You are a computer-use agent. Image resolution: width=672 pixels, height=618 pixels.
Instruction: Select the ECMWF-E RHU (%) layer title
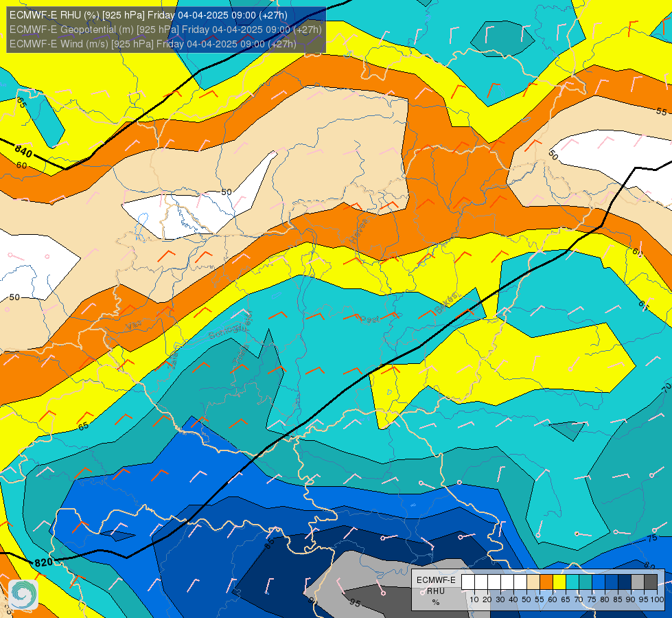click(148, 15)
